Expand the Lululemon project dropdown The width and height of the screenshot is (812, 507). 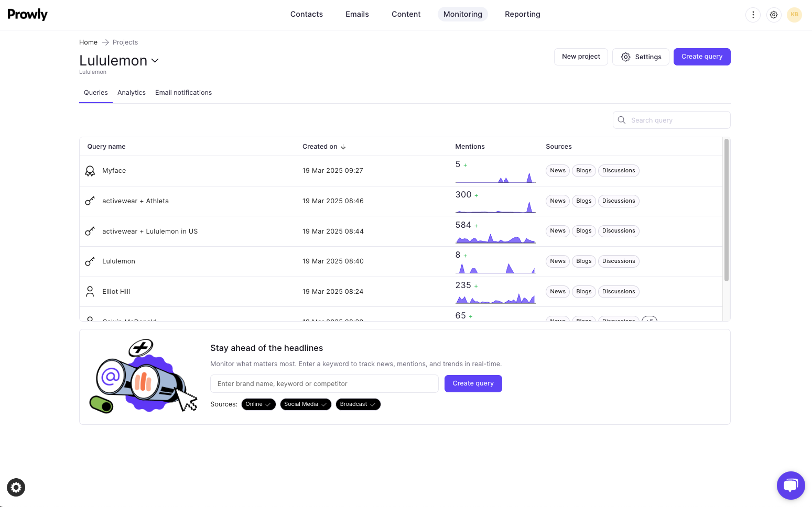(155, 61)
